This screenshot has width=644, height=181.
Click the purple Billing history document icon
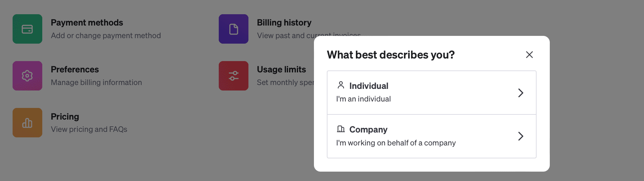[x=234, y=29]
